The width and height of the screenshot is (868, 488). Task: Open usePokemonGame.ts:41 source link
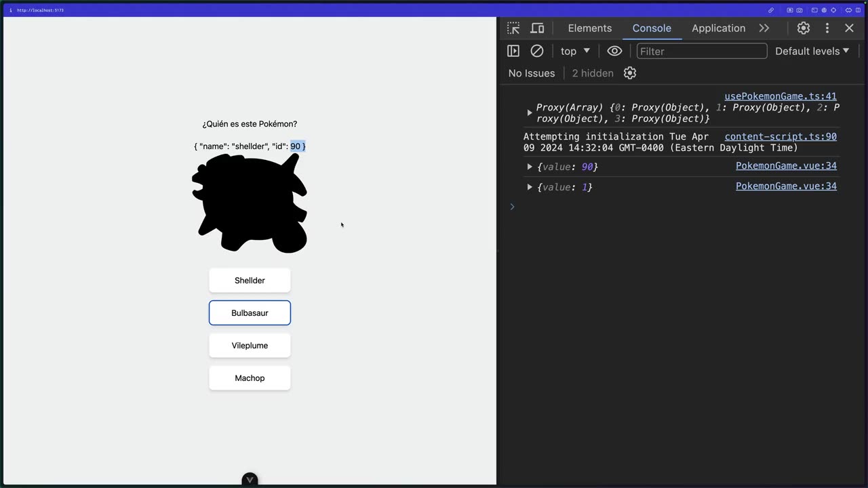pyautogui.click(x=781, y=96)
